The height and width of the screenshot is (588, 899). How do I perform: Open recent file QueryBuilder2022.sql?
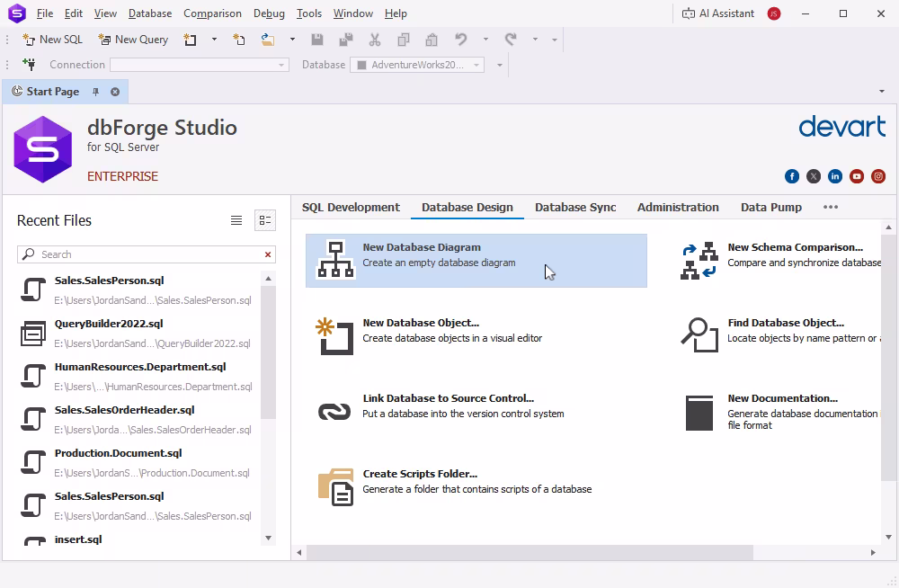pos(137,334)
